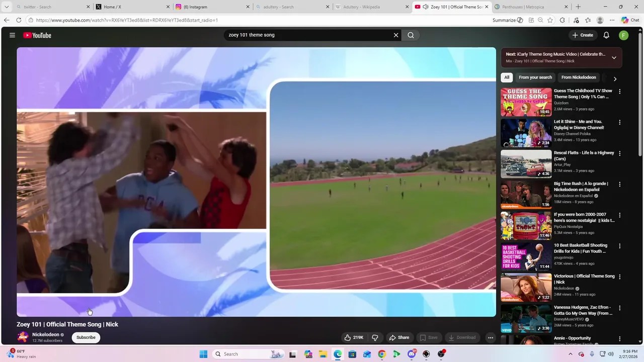Dislike the Zoey 101 video

(375, 337)
